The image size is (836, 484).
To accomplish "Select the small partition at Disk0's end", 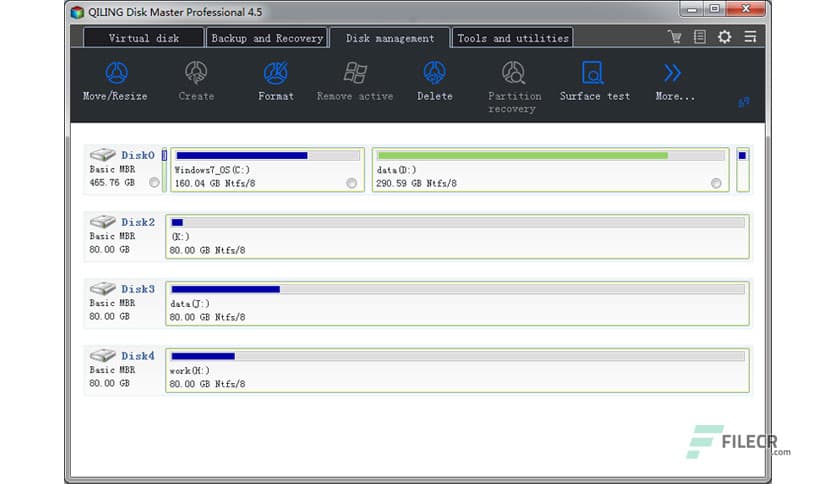I will click(743, 170).
